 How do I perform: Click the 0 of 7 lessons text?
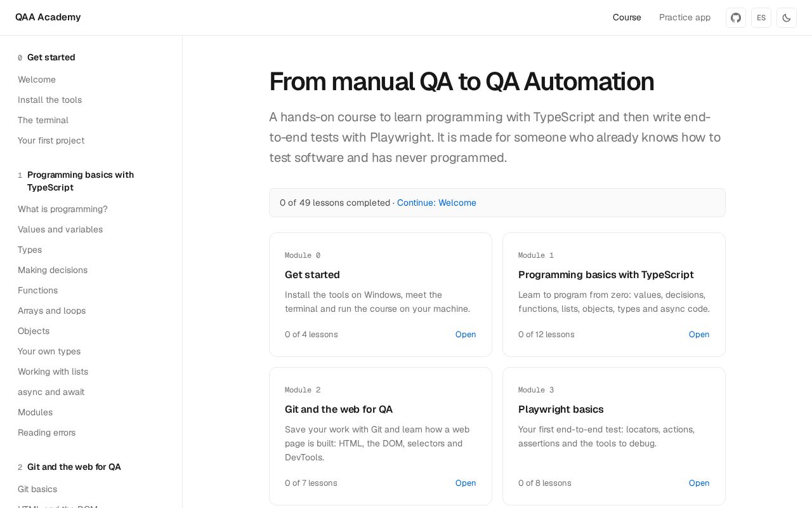click(x=311, y=483)
